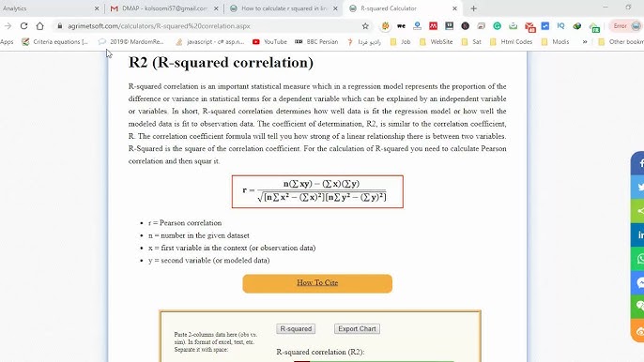The width and height of the screenshot is (644, 362).
Task: Click the forward navigation arrow
Action: click(8, 26)
